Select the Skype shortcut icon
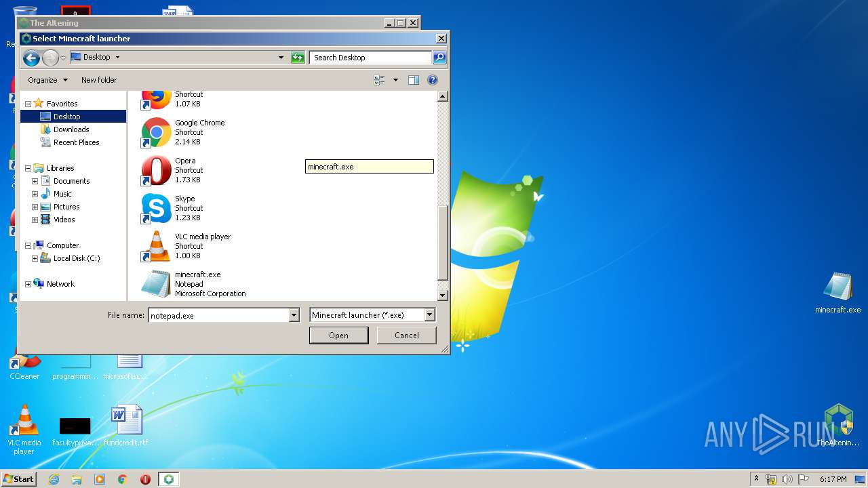The image size is (868, 488). tap(156, 208)
